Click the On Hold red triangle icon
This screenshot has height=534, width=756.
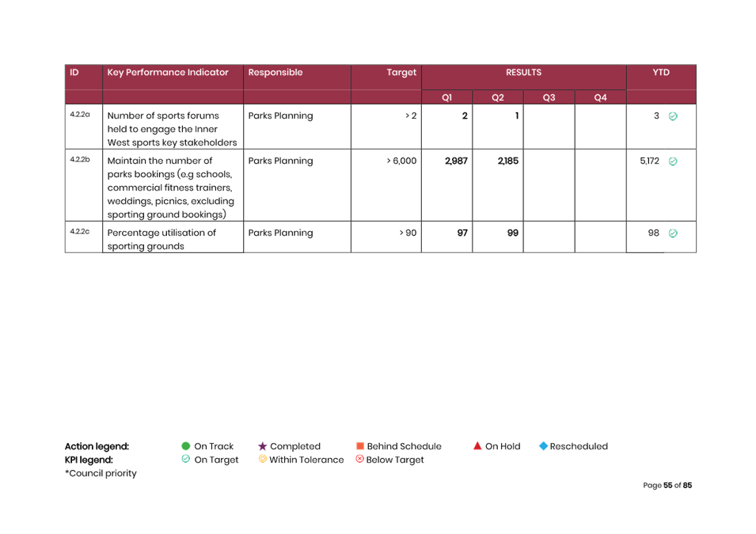pos(477,446)
